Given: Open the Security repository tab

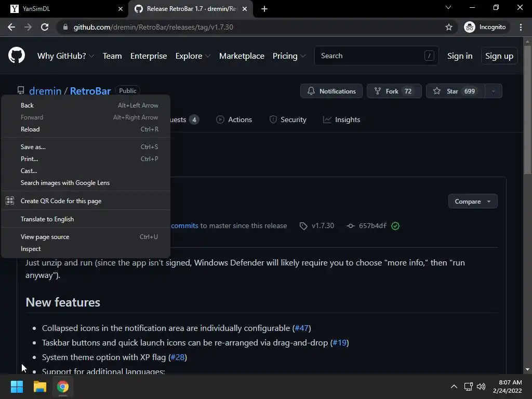Looking at the screenshot, I should (288, 120).
